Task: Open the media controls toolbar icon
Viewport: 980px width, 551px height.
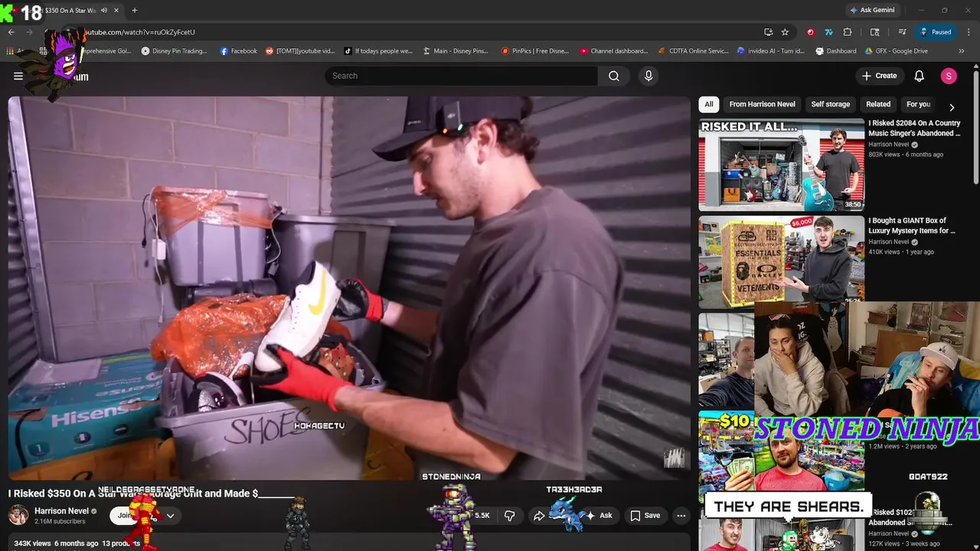Action: click(x=903, y=32)
